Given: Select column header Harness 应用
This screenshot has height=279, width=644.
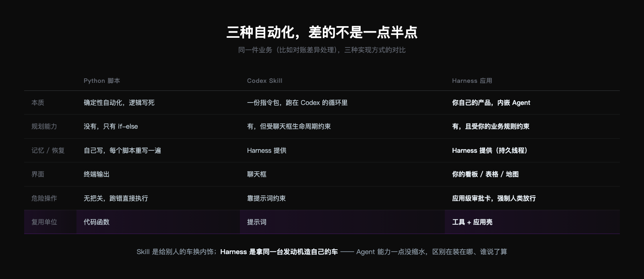Looking at the screenshot, I should [x=472, y=81].
